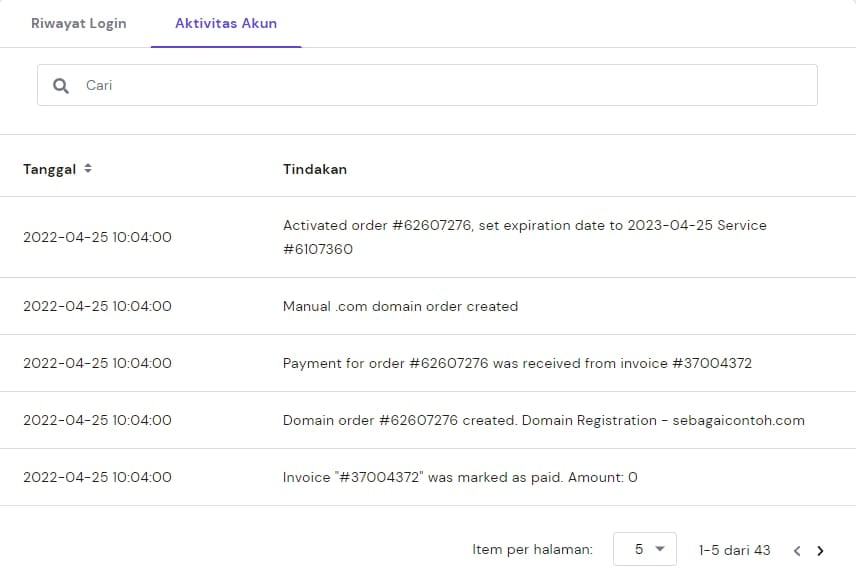Go to the previous page arrow
856x580 pixels.
point(797,550)
